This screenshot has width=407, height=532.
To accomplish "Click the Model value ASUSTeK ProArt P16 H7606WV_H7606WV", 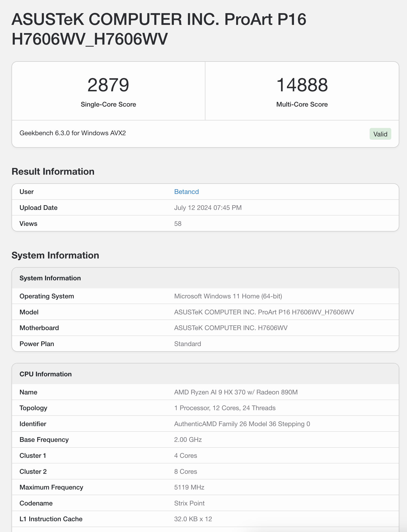I will (x=264, y=312).
